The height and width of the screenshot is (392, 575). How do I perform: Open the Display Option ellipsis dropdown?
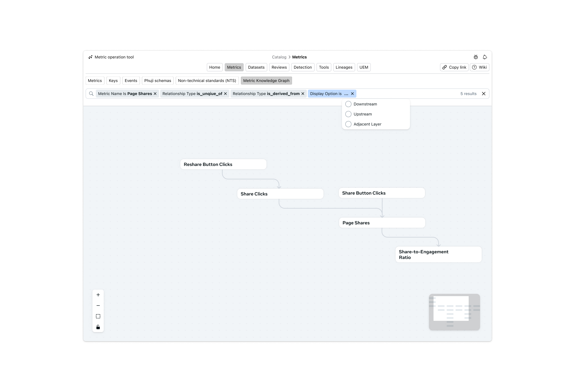[346, 94]
